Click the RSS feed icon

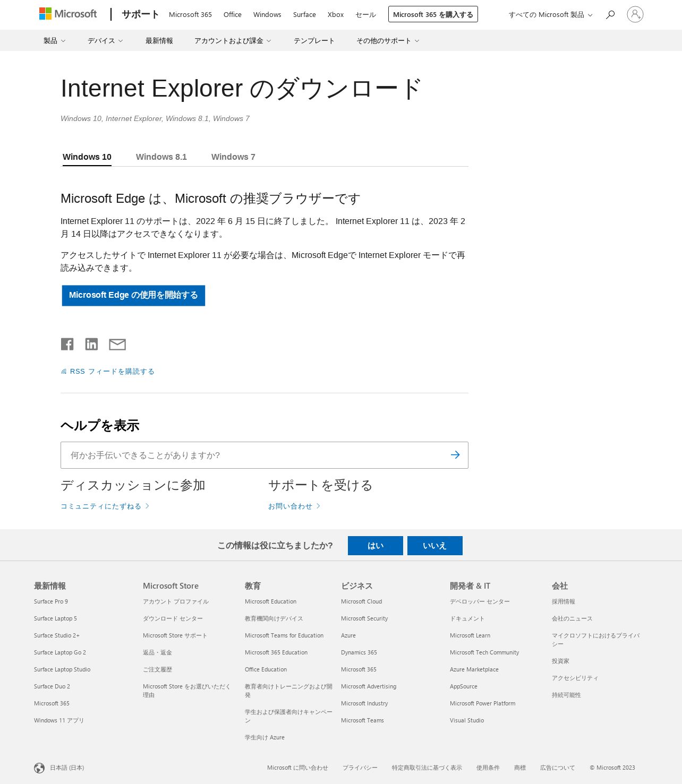point(64,372)
